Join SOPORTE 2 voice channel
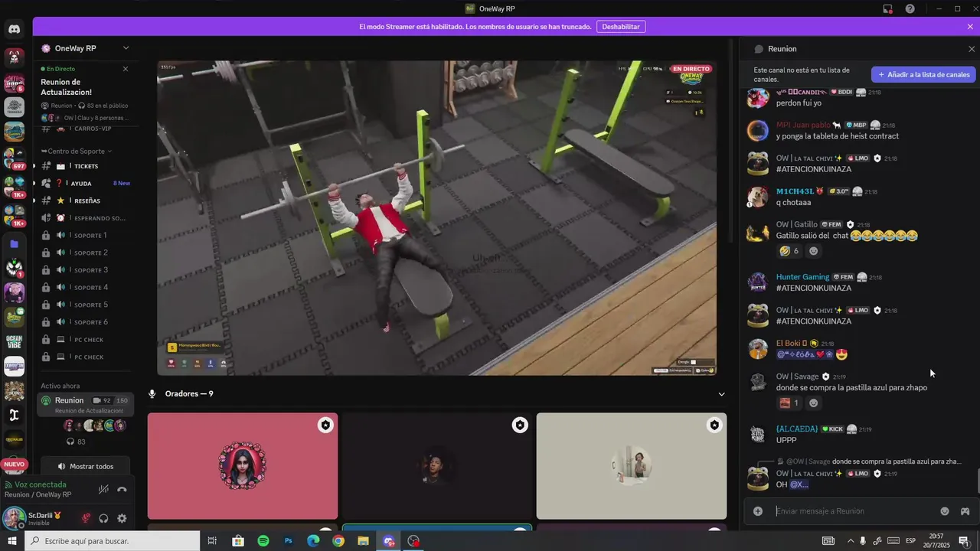This screenshot has width=980, height=551. tap(85, 253)
